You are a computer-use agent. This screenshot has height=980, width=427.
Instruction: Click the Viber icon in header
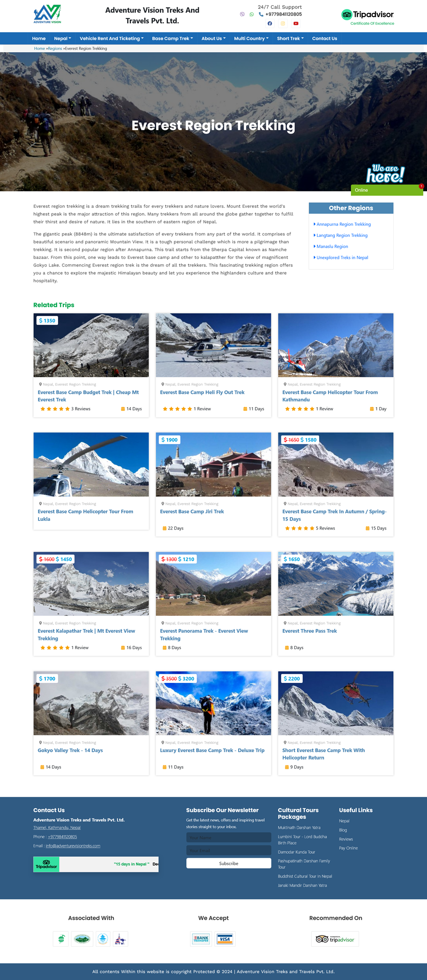(242, 14)
